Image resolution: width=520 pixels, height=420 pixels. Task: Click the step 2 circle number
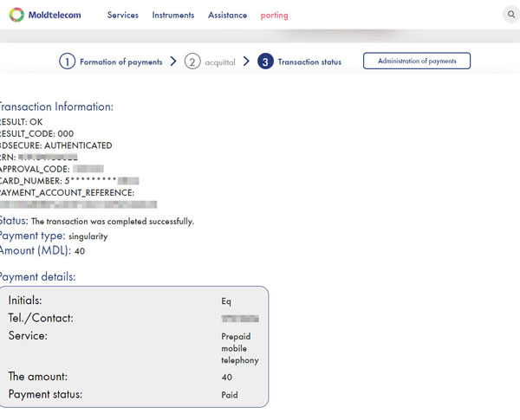pos(192,61)
